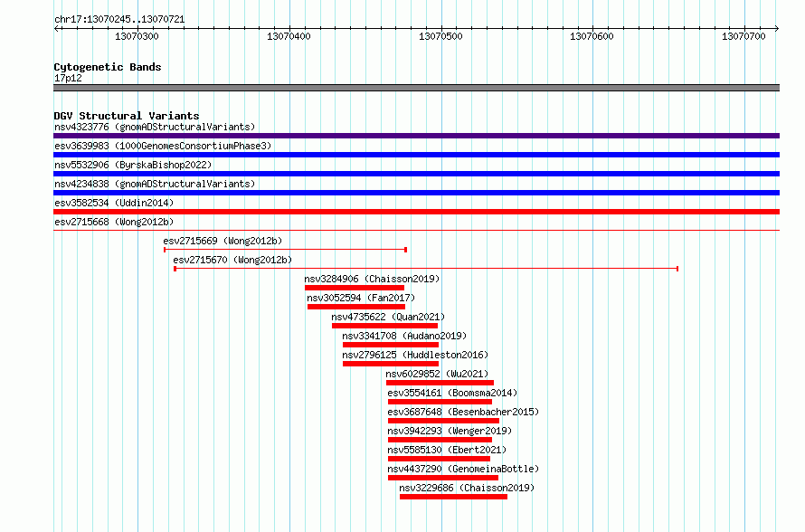Image resolution: width=805 pixels, height=532 pixels.
Task: Click the 13070500 ruler position label
Action: (x=440, y=36)
